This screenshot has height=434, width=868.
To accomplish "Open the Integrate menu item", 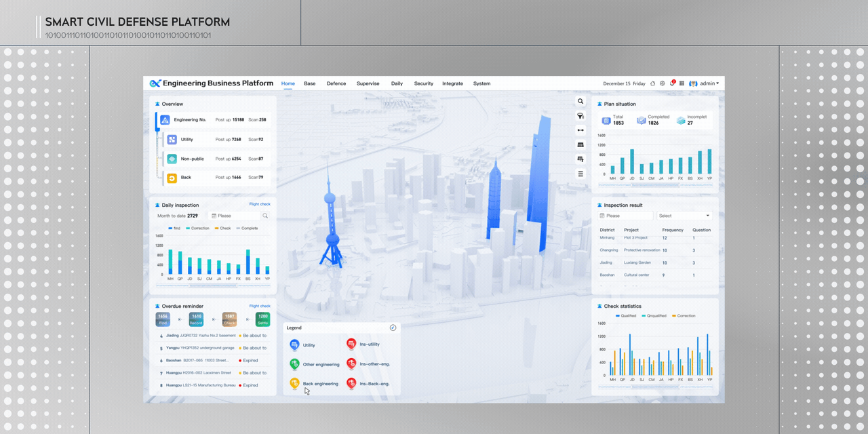I will 453,83.
